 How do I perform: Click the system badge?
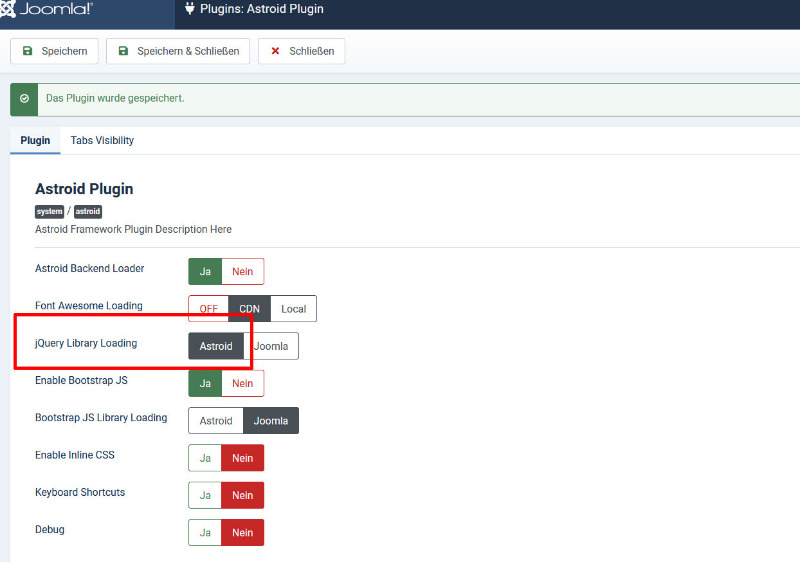(x=49, y=211)
